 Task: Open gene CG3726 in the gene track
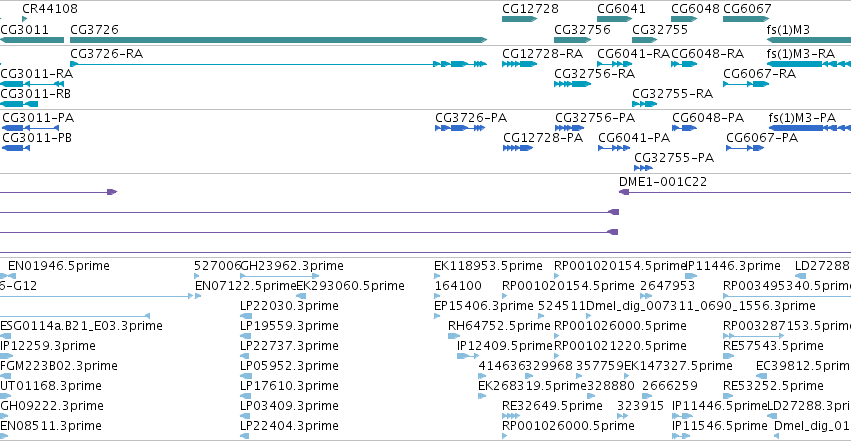coord(94,29)
